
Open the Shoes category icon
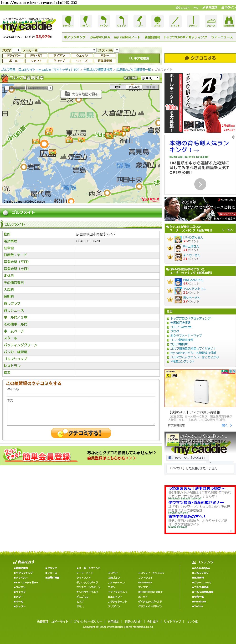point(211,21)
